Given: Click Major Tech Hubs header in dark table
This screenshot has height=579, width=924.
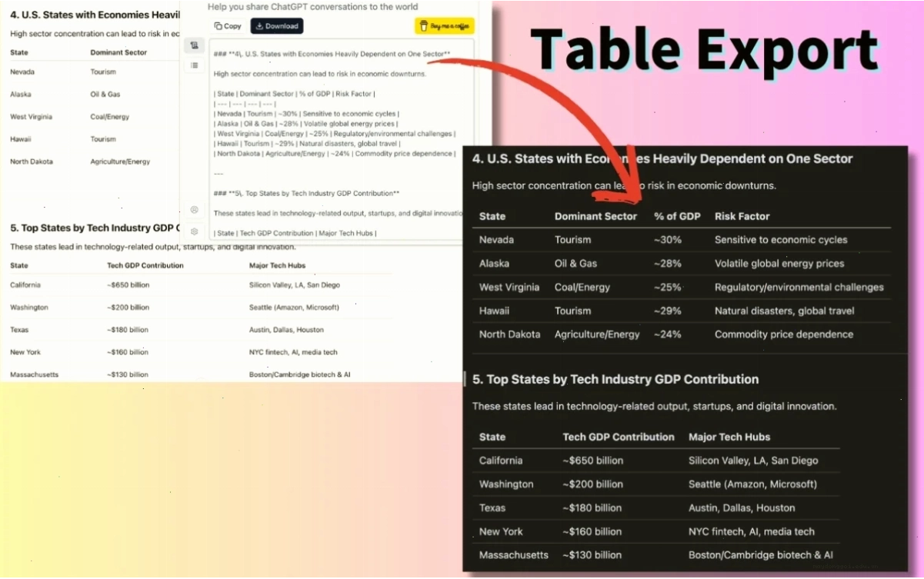Looking at the screenshot, I should point(729,437).
